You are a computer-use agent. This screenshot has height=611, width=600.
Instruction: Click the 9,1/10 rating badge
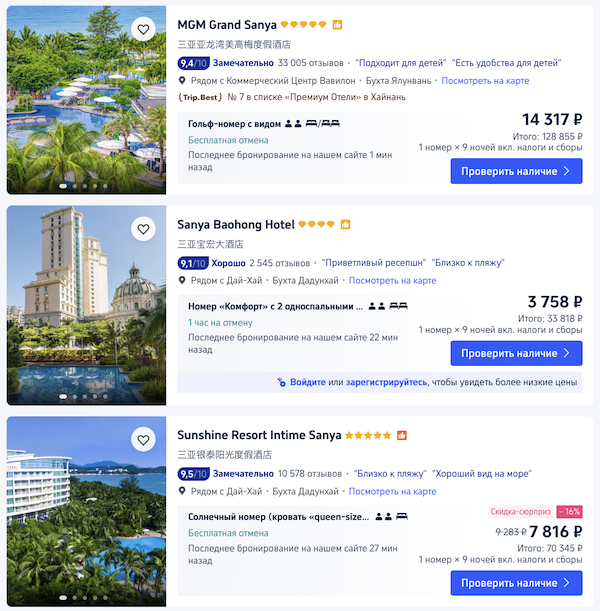tap(192, 263)
